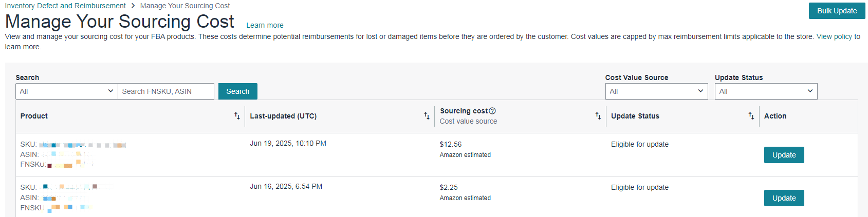Click the Last-updated (UTC) header label
Viewport: 868px width, 217px height.
click(x=283, y=116)
